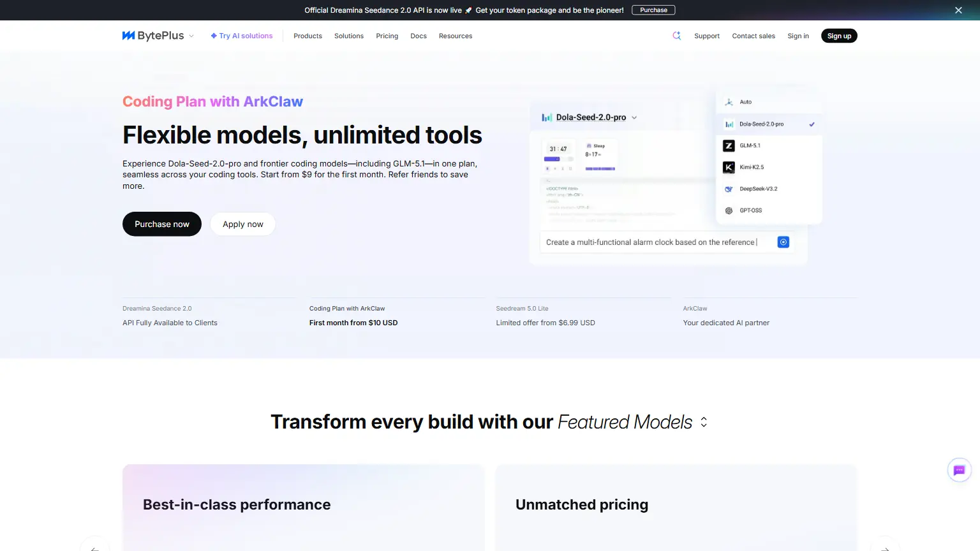Click Apply now button
The width and height of the screenshot is (980, 551).
click(x=243, y=224)
